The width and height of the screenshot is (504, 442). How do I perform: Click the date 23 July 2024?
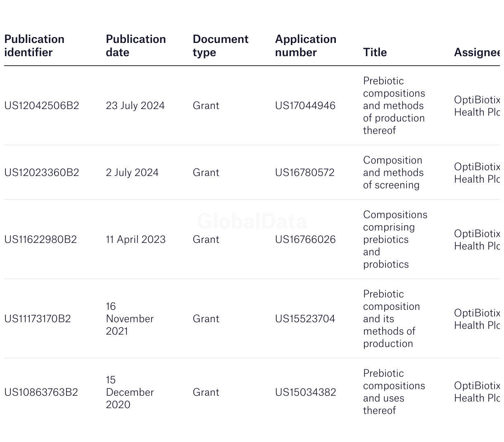click(x=135, y=106)
